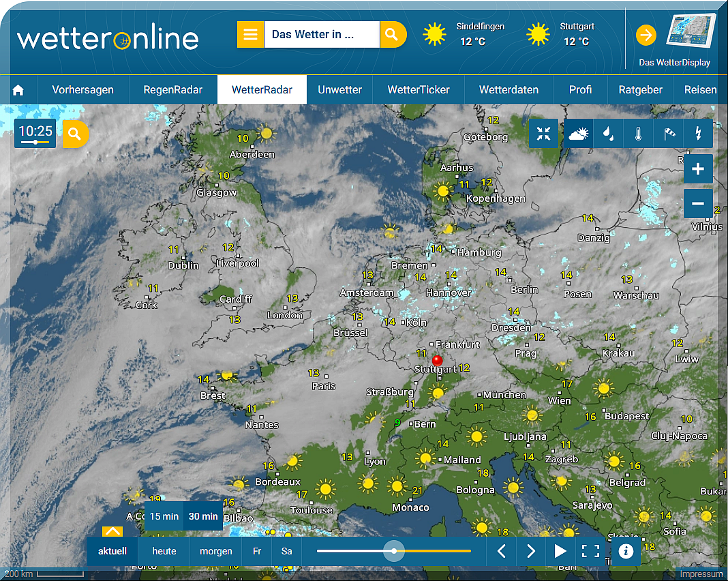Show the wind sock layer

point(668,134)
